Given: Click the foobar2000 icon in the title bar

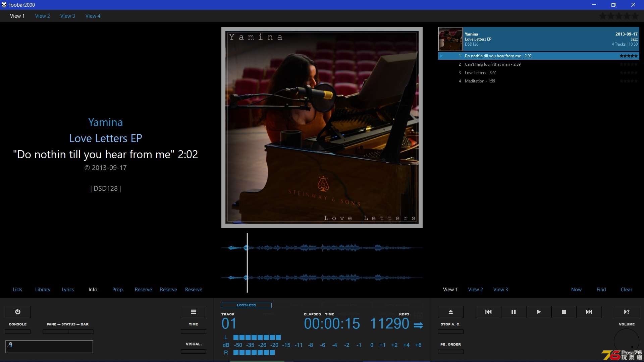Looking at the screenshot, I should (x=4, y=5).
